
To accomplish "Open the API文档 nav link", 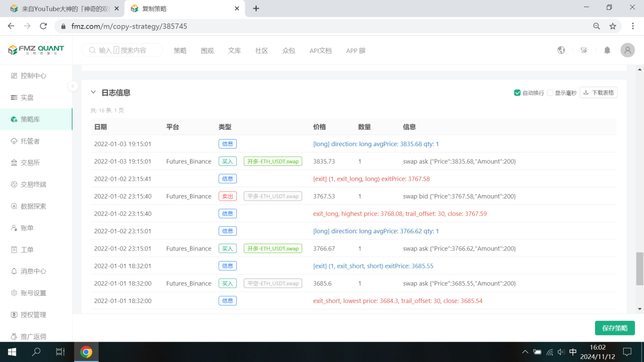I will [321, 51].
